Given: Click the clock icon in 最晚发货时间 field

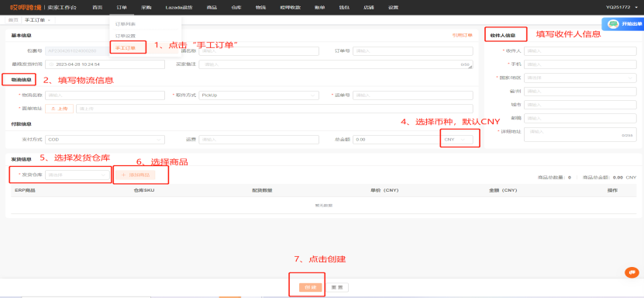Looking at the screenshot, I should pyautogui.click(x=51, y=64).
